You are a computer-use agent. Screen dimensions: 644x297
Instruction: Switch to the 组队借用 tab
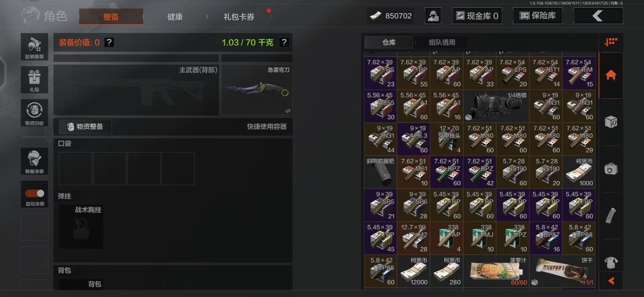point(442,42)
